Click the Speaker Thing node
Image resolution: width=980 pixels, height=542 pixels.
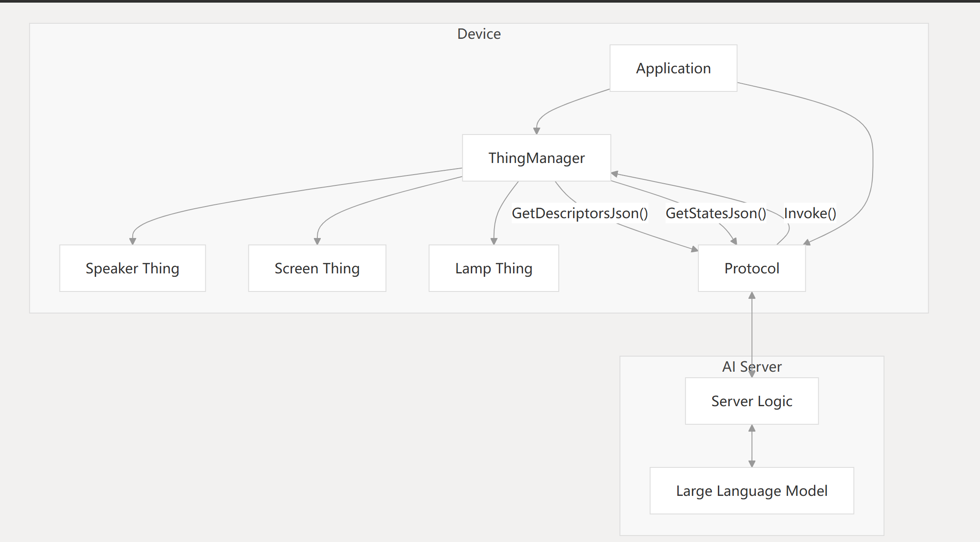[132, 268]
